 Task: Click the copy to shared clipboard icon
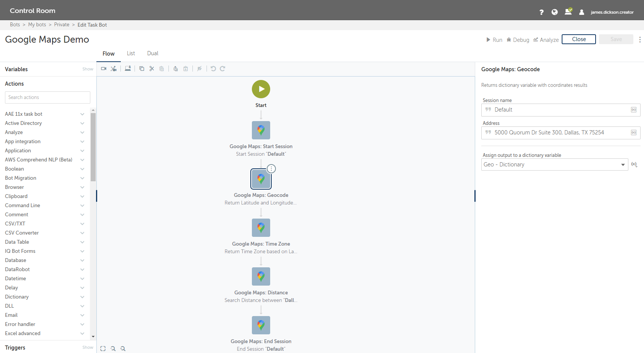pos(176,69)
